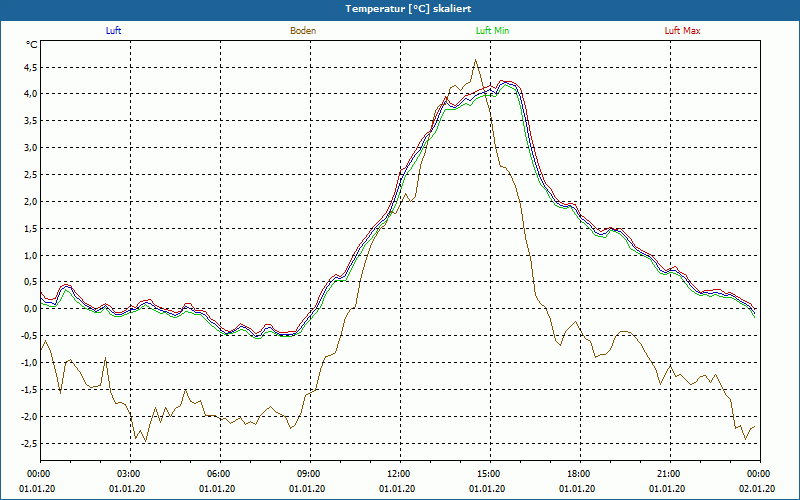The image size is (800, 500).
Task: Click the red Luft Max legend label
Action: point(682,31)
